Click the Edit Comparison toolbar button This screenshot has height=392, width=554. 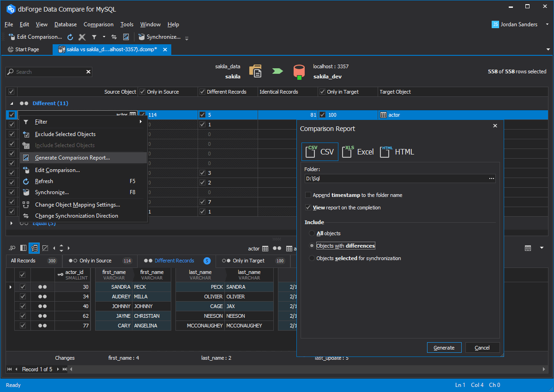tap(36, 37)
